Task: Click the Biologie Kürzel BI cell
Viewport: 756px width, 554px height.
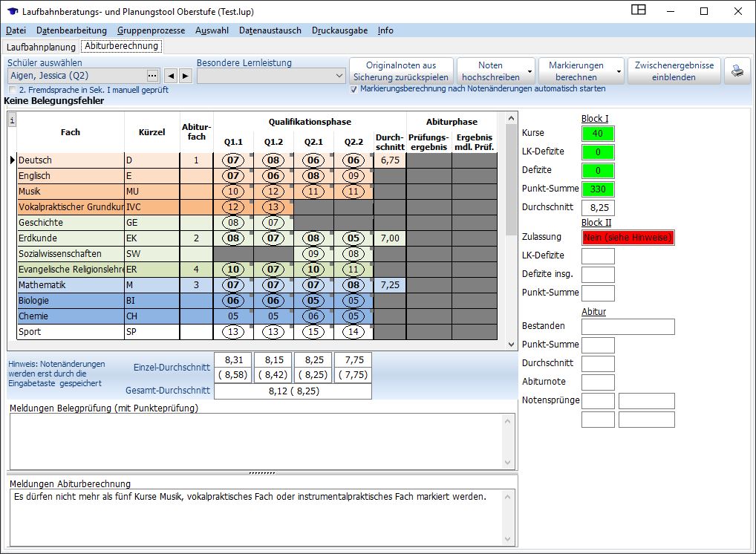Action: click(x=152, y=300)
